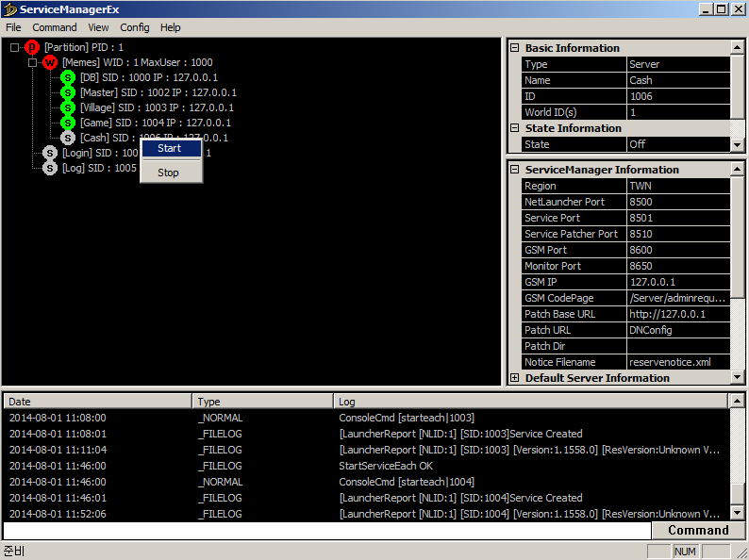Choose Stop from the context menu
Screen dimensions: 749x560
tap(171, 173)
